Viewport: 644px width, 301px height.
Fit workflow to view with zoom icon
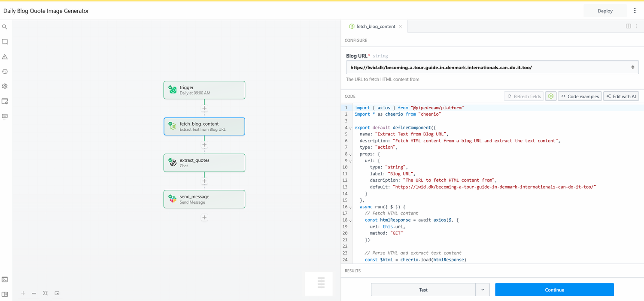[x=45, y=293]
